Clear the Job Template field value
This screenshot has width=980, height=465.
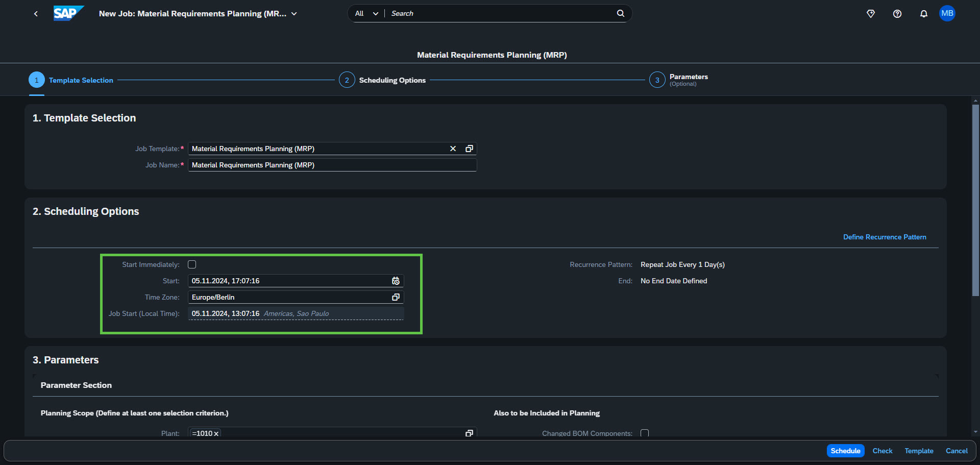coord(453,149)
